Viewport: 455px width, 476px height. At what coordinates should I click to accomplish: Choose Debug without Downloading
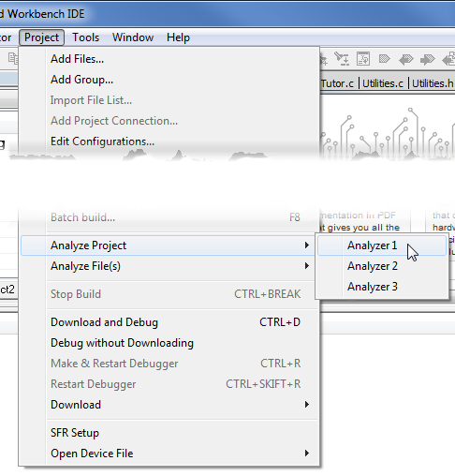169,343
